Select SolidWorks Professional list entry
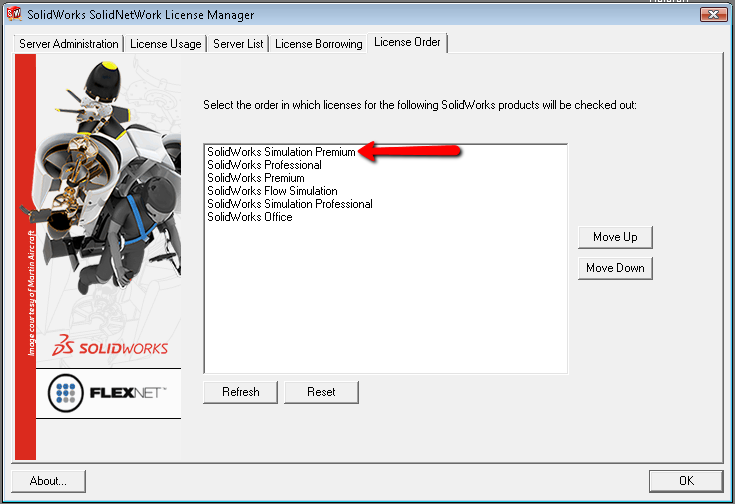This screenshot has height=504, width=735. (x=264, y=165)
